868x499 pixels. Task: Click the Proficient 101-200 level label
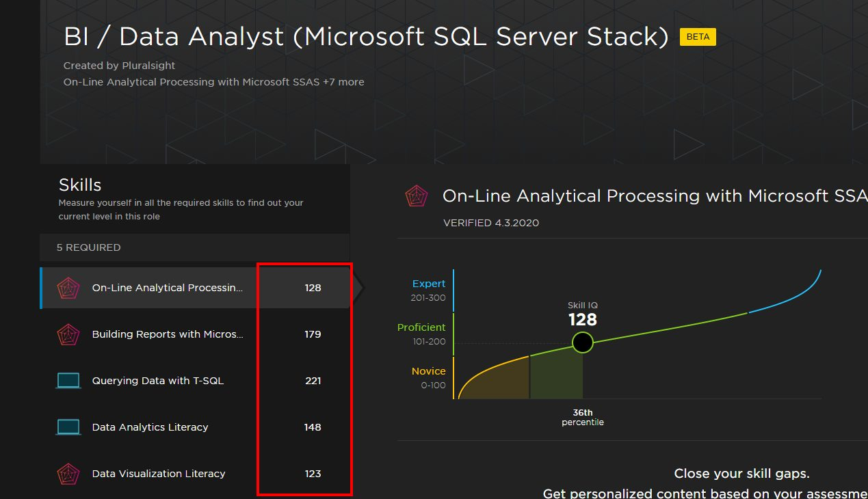[421, 334]
